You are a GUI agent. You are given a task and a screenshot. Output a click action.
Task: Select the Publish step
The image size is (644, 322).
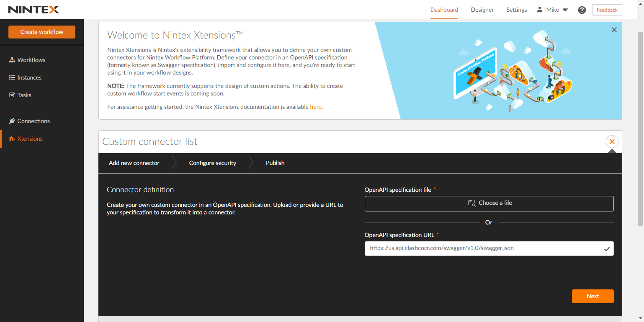pyautogui.click(x=275, y=163)
